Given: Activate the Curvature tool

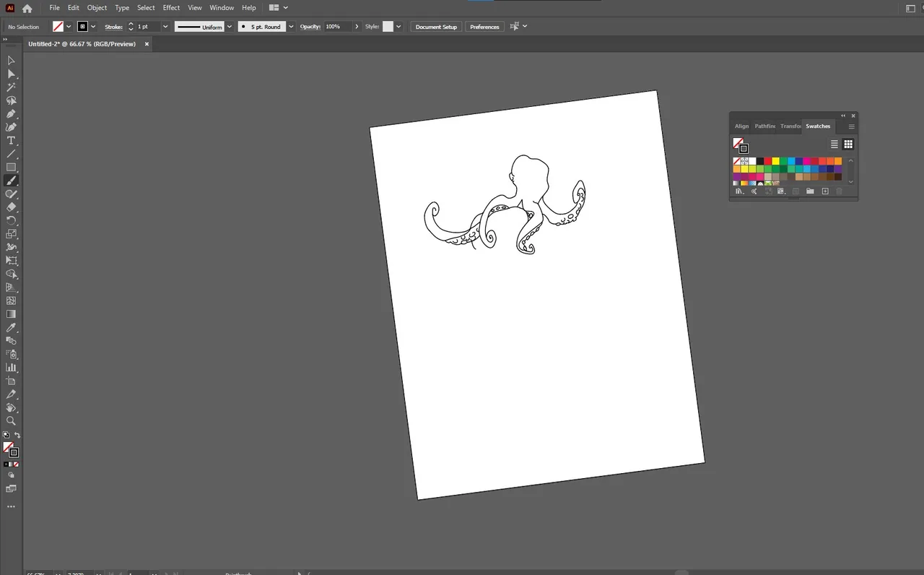Looking at the screenshot, I should 11,127.
